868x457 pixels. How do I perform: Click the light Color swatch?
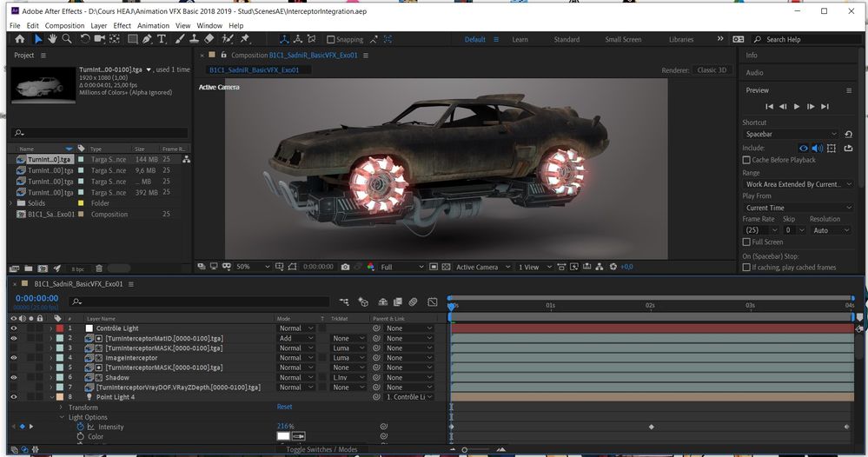click(283, 436)
